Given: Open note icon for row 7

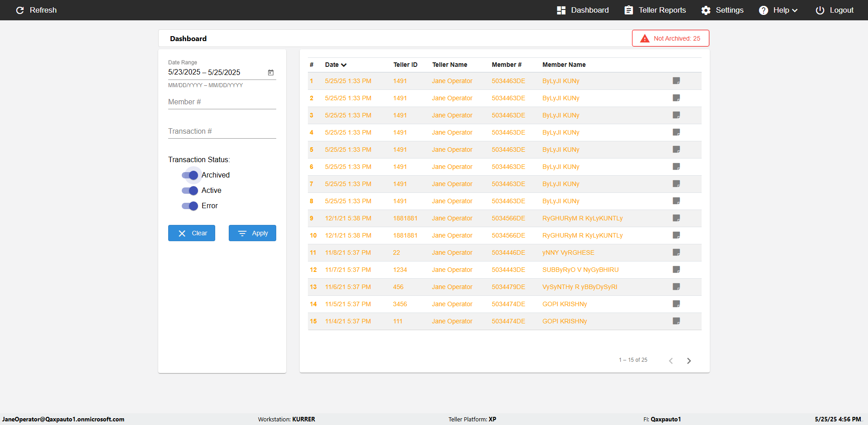Looking at the screenshot, I should click(x=676, y=184).
